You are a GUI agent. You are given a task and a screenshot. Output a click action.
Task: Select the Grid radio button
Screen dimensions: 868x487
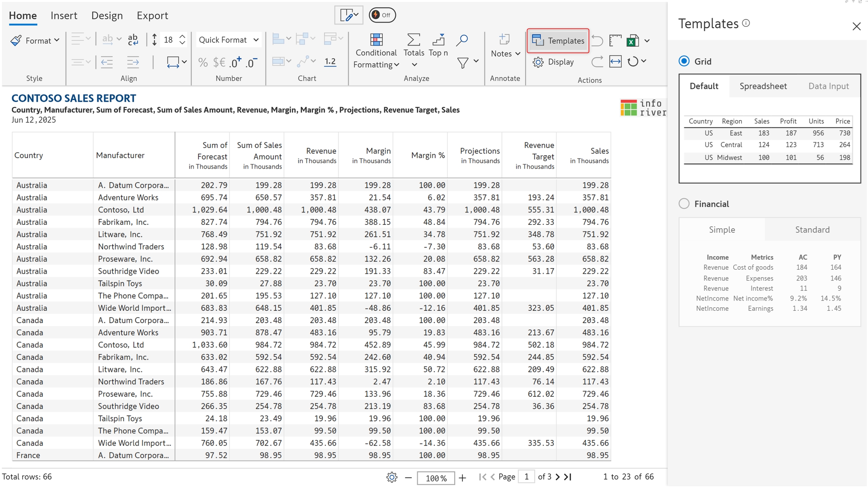pos(684,61)
